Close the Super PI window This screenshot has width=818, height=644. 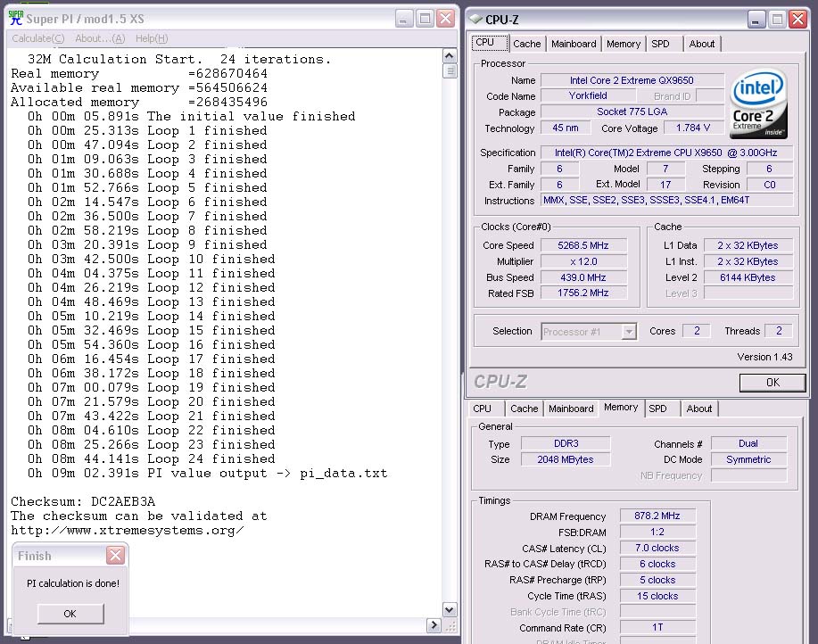pos(445,19)
